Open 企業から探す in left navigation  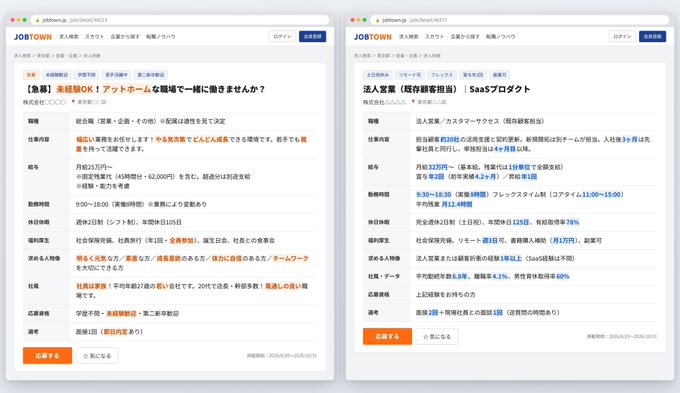pyautogui.click(x=125, y=37)
